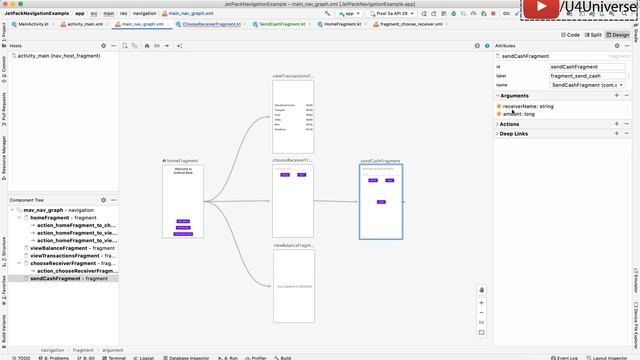The image size is (640, 360).
Task: Select homeFragment destination in graph
Action: tap(183, 201)
